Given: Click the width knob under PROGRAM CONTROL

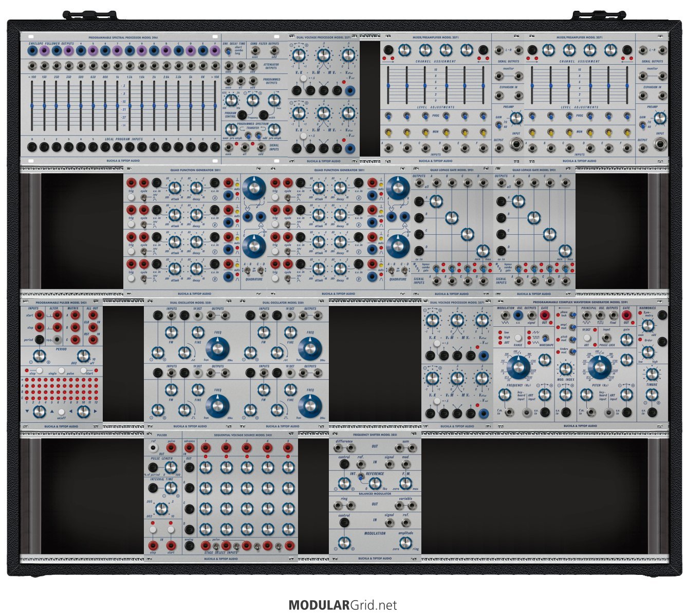Looking at the screenshot, I should tap(274, 100).
